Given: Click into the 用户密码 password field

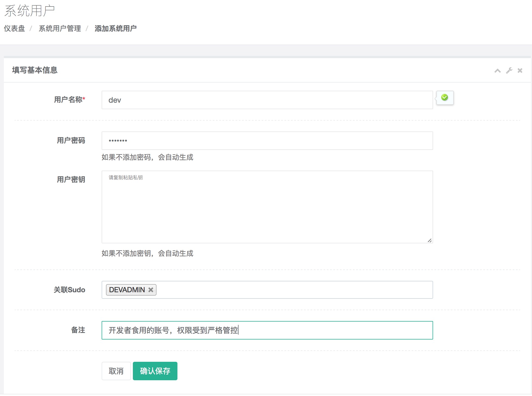Looking at the screenshot, I should tap(267, 141).
